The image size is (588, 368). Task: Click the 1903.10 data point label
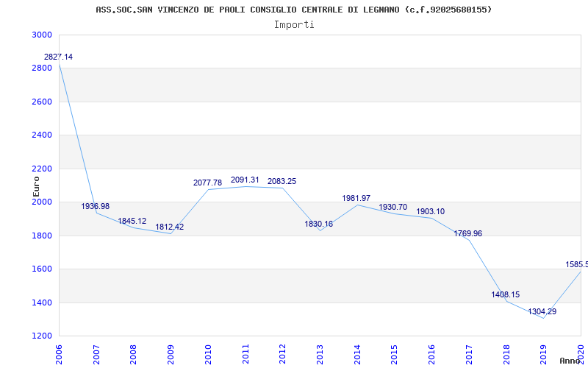(431, 211)
